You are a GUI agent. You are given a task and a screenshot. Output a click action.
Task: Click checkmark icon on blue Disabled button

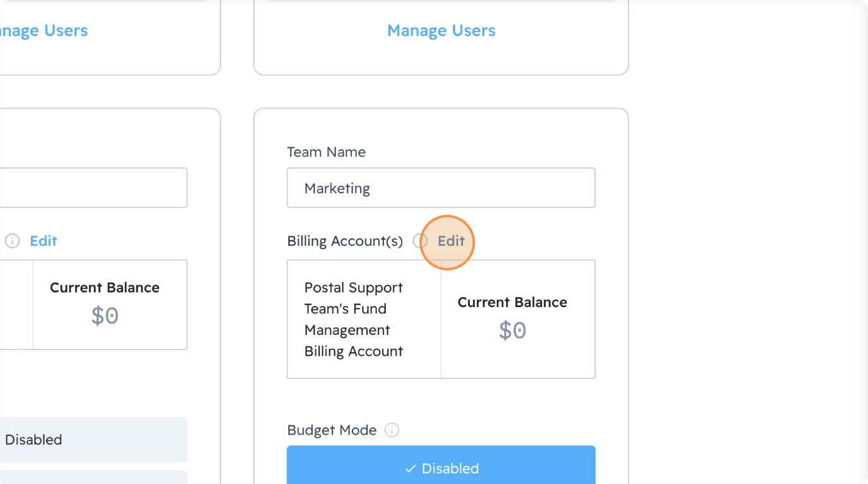pyautogui.click(x=411, y=469)
